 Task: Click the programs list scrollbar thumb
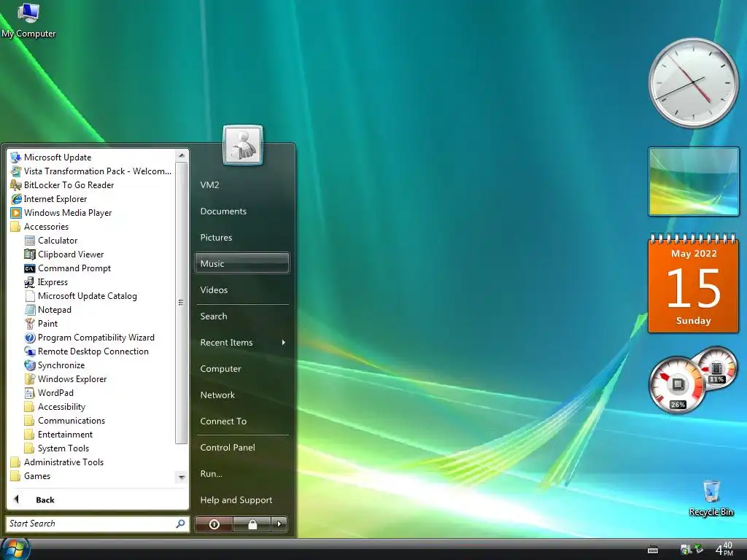(181, 303)
